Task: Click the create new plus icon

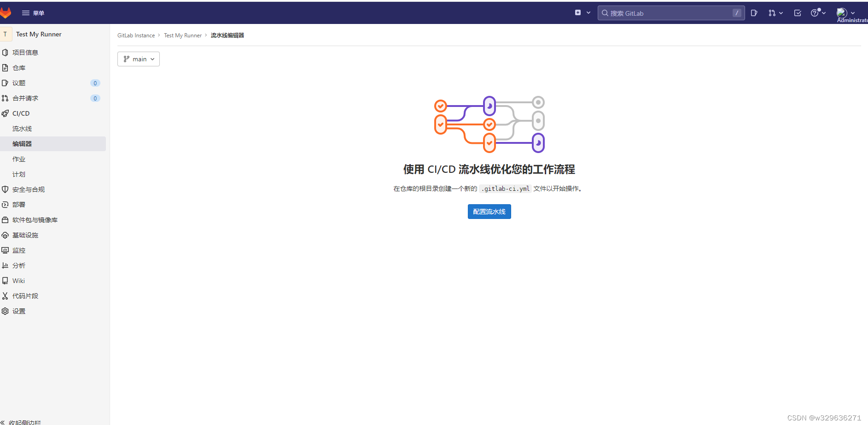Action: (x=578, y=13)
